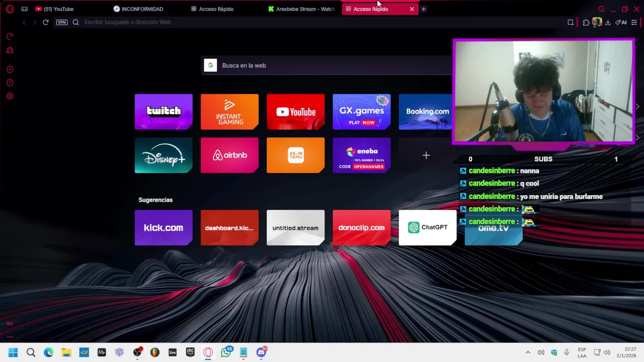644x362 pixels.
Task: Open the GX.games tile
Action: [361, 112]
